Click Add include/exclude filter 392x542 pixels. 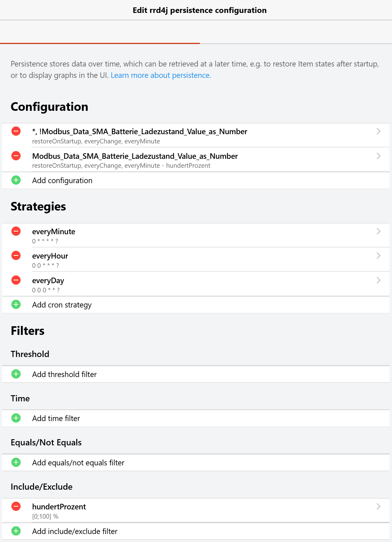click(x=75, y=531)
